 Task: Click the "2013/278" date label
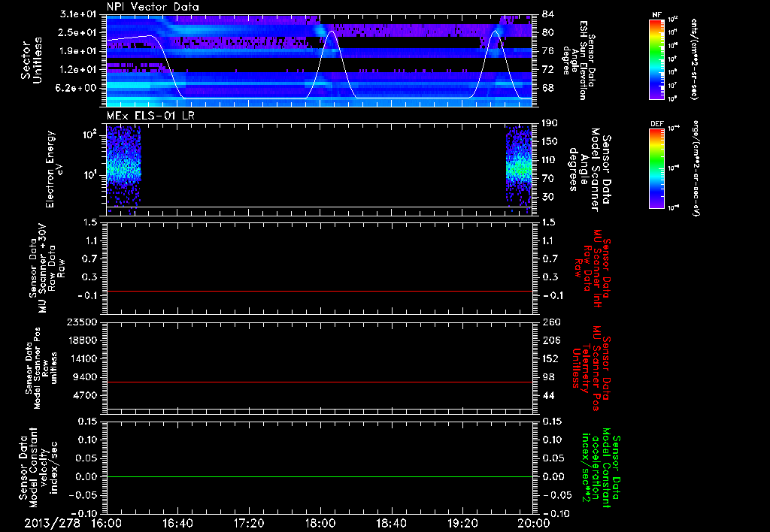click(53, 523)
